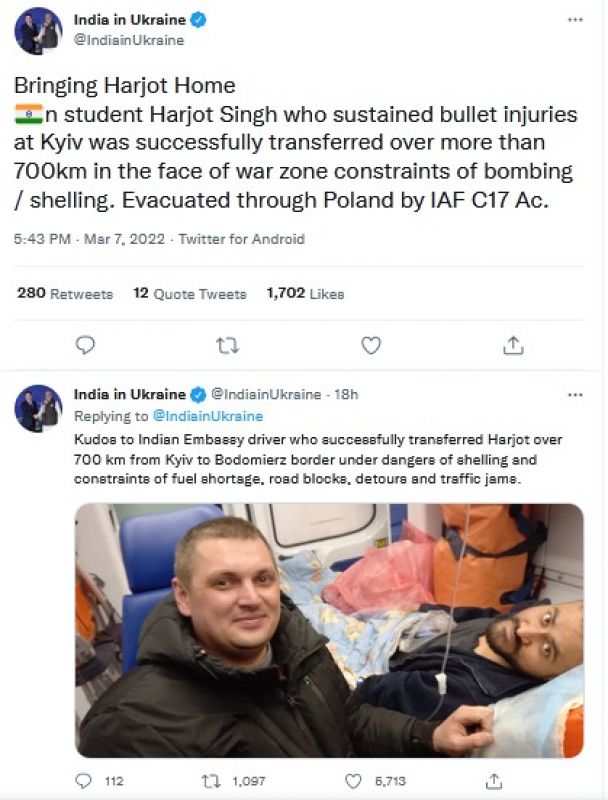Reply to the Kudos tweet with 112 replies

[x=86, y=781]
